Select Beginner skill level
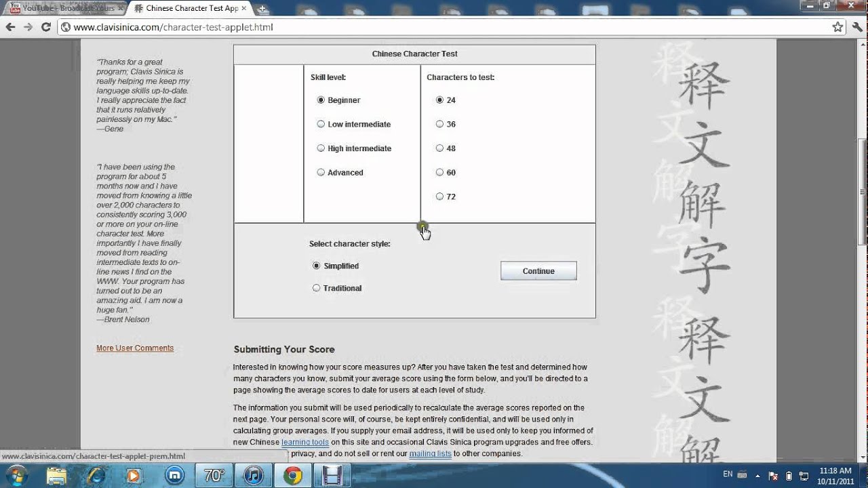Image resolution: width=868 pixels, height=488 pixels. pos(338,100)
